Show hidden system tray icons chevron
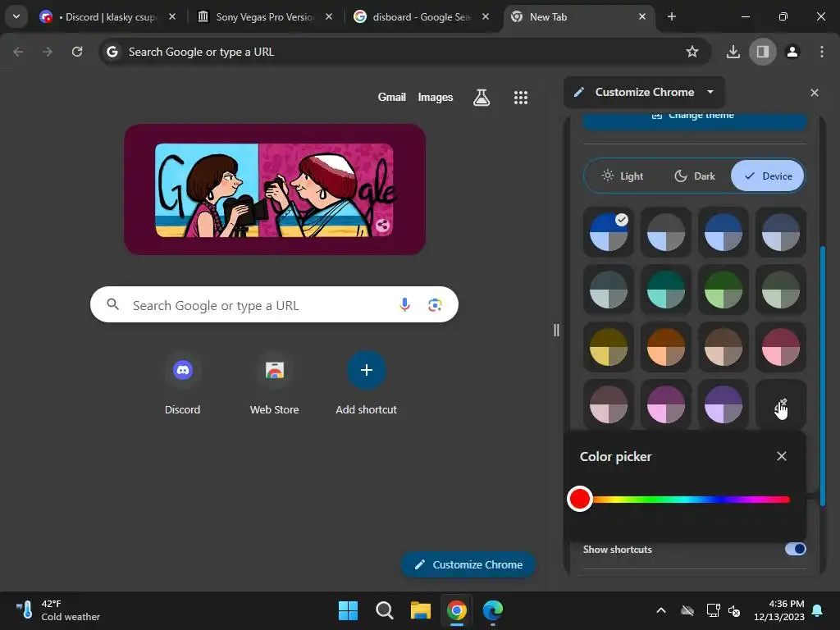The height and width of the screenshot is (630, 840). pyautogui.click(x=661, y=610)
